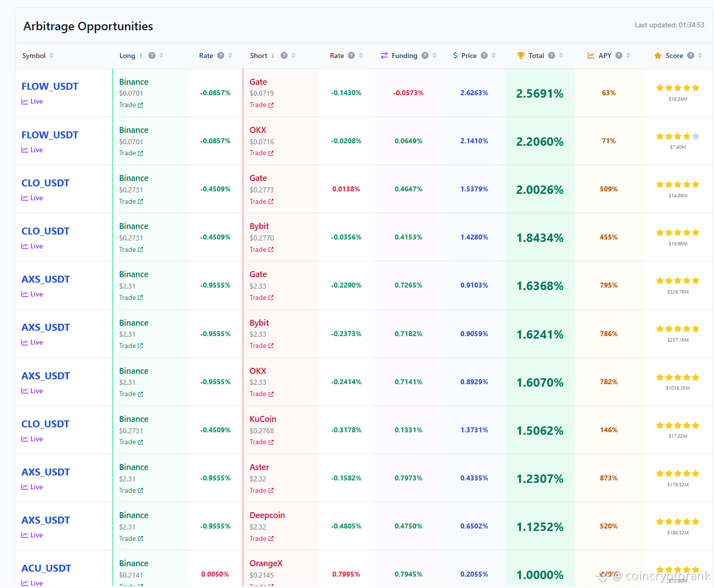Screen dimensions: 714x588
Task: Open the FLOW_USDT symbol link
Action: tap(50, 86)
